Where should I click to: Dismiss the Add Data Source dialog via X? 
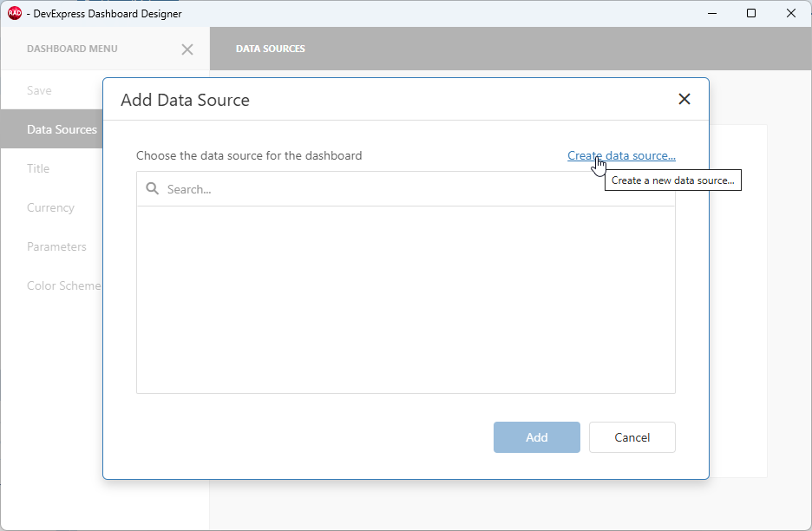[684, 99]
